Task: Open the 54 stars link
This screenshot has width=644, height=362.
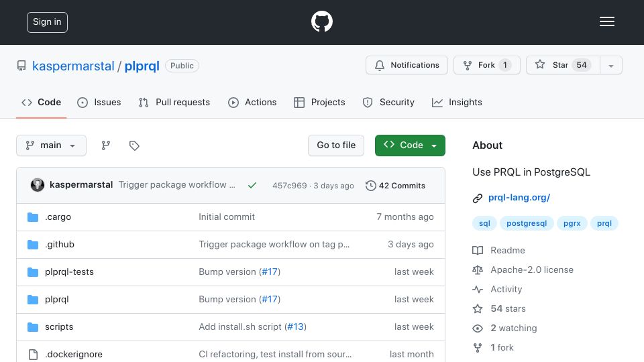Action: click(x=508, y=308)
